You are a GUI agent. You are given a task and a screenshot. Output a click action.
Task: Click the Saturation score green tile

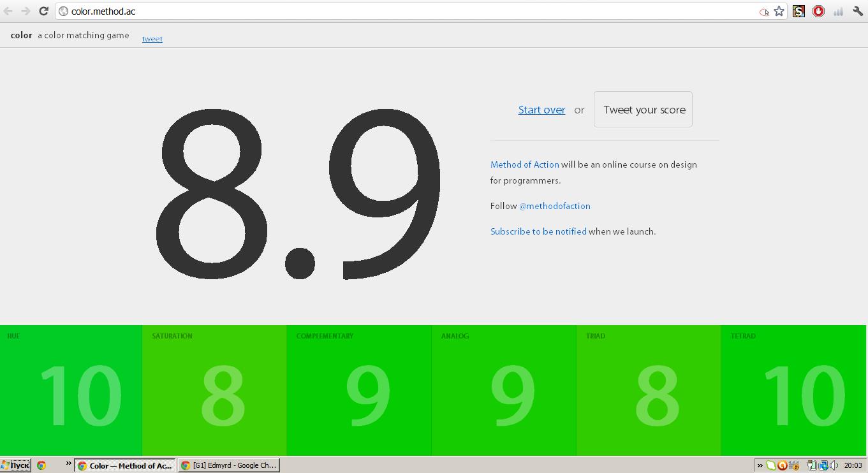coord(214,390)
